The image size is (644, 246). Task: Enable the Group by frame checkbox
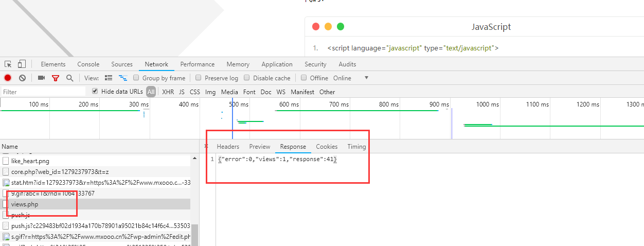pos(136,78)
